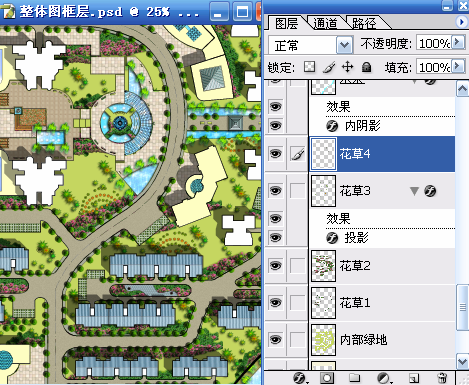Image resolution: width=469 pixels, height=385 pixels.
Task: Click the delete layer trash icon
Action: click(442, 378)
